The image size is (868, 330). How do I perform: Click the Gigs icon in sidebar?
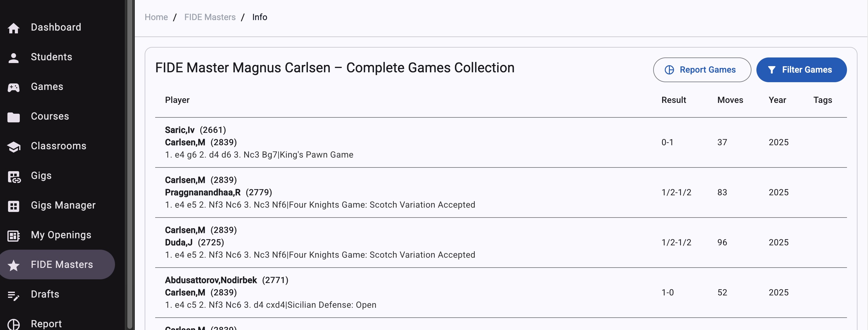click(14, 176)
